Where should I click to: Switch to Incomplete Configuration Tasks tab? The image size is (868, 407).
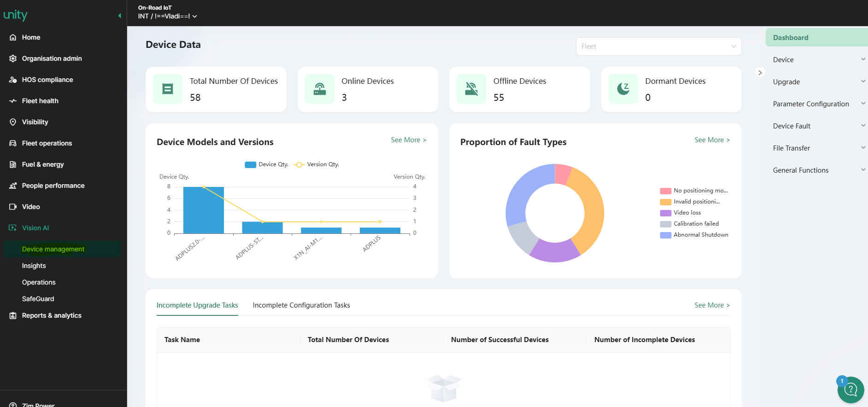coord(301,305)
